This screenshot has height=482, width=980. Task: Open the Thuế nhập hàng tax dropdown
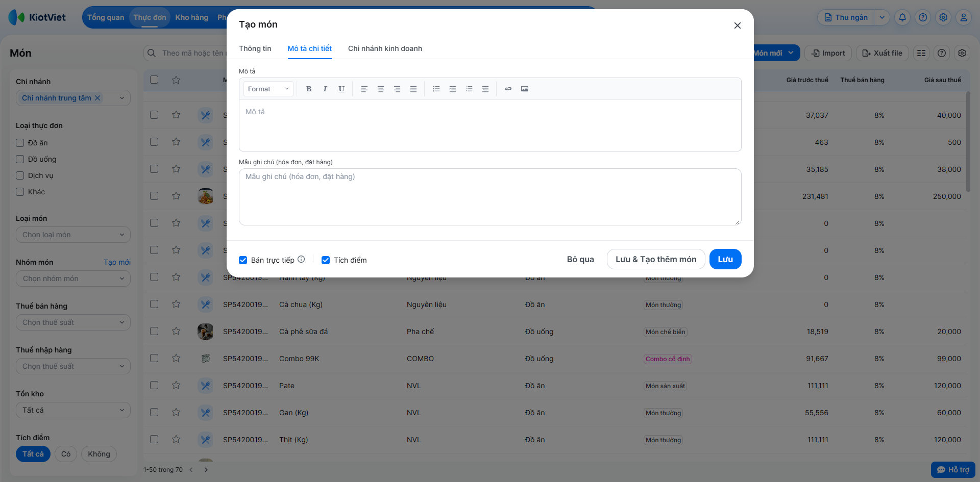(73, 366)
